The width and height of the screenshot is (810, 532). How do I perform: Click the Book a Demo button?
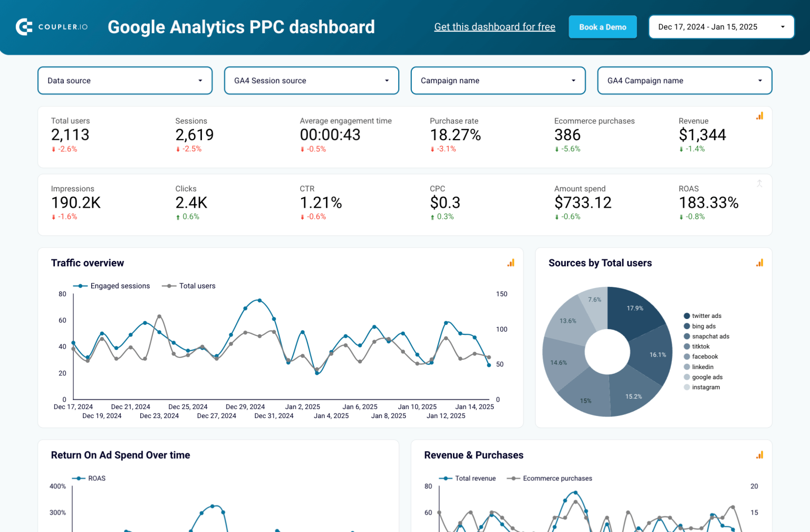point(603,26)
